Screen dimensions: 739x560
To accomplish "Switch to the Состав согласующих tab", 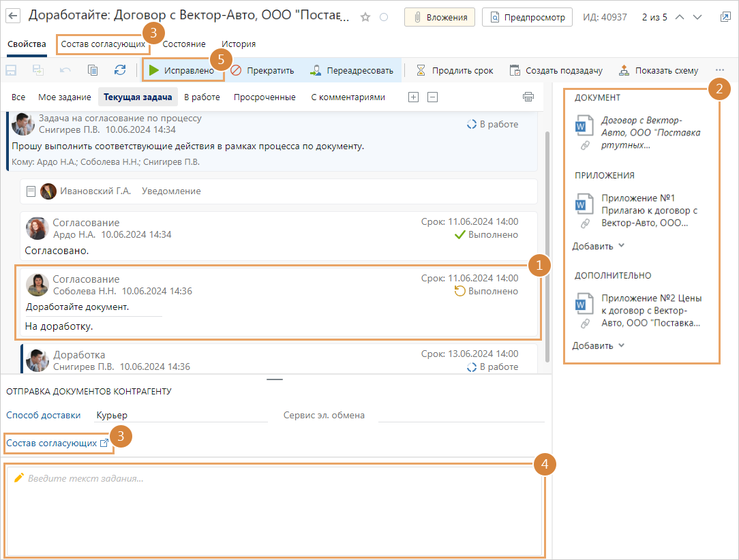I will (x=103, y=44).
